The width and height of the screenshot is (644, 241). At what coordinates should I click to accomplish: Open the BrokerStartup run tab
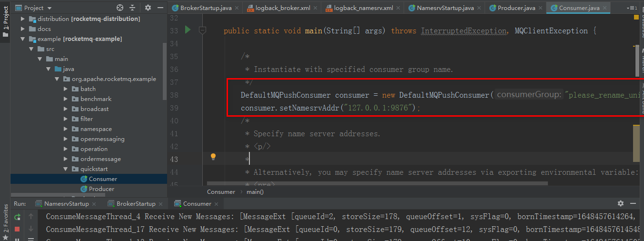[x=136, y=204]
